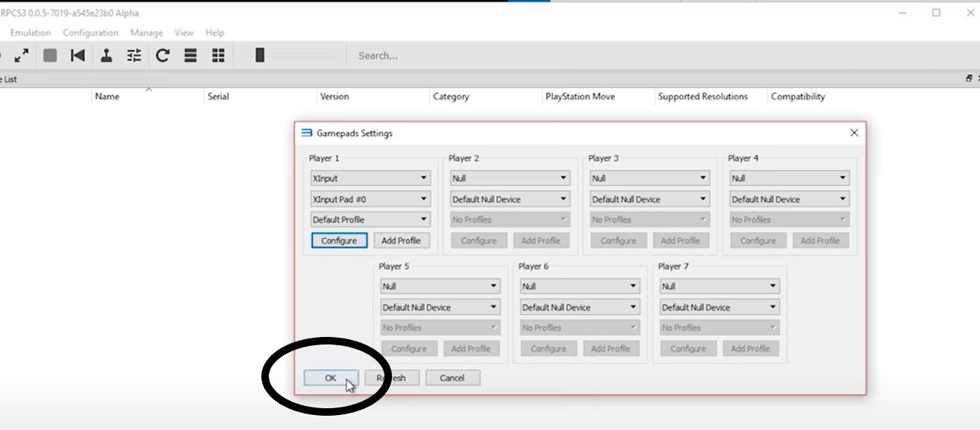Float the Game List dock panel icon
The width and height of the screenshot is (980, 430).
click(x=969, y=79)
